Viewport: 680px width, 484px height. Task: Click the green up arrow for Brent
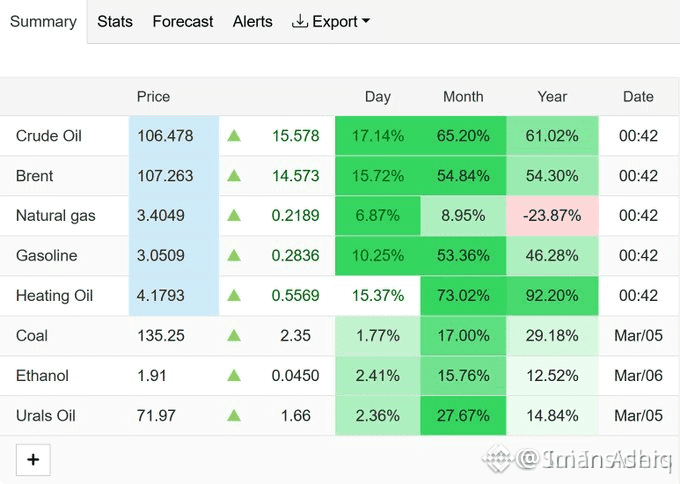tap(234, 176)
